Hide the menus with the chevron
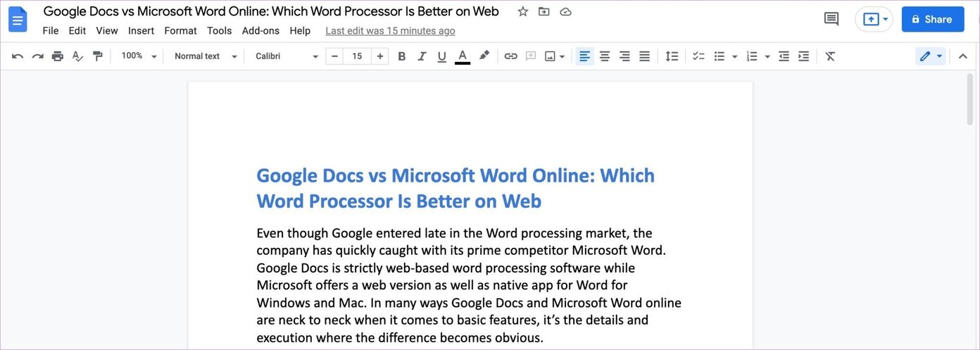 (x=963, y=56)
